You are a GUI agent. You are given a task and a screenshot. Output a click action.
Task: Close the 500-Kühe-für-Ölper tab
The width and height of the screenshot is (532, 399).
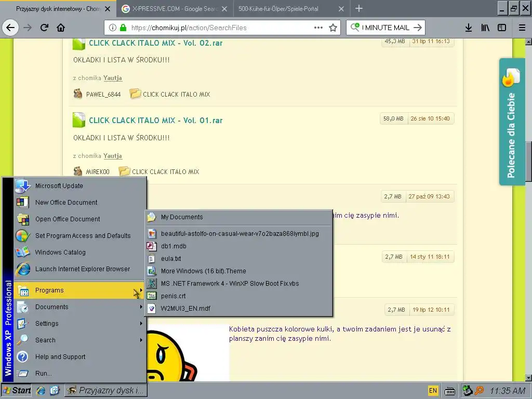tap(341, 9)
